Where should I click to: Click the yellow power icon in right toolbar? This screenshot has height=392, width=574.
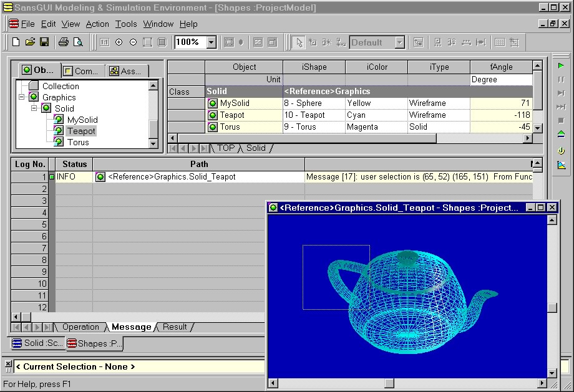[561, 150]
